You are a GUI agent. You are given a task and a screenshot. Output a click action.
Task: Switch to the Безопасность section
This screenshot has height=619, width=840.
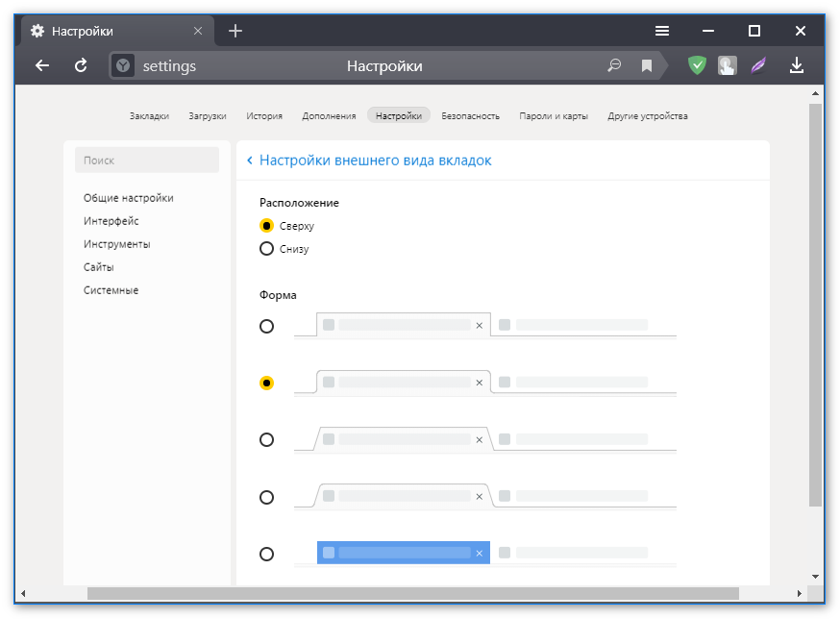click(x=470, y=116)
